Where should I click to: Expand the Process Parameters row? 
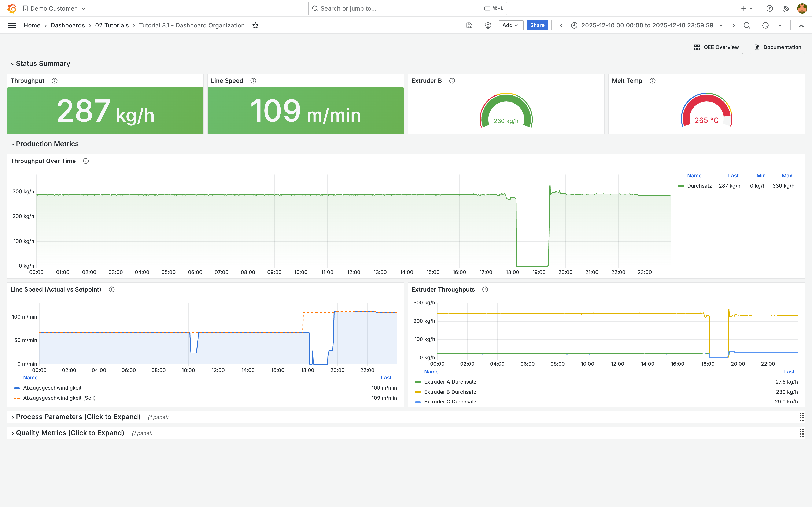click(78, 417)
